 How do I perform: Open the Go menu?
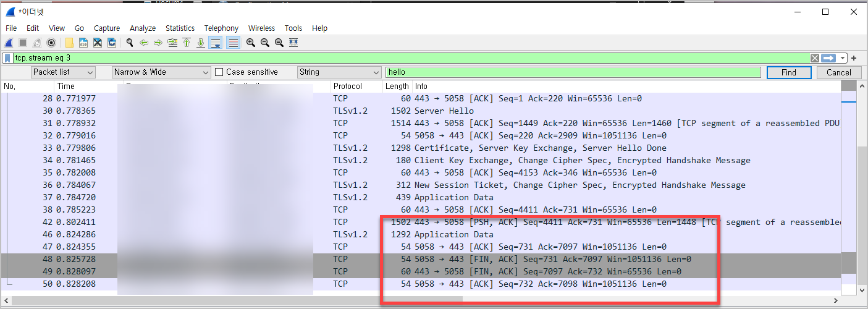79,28
